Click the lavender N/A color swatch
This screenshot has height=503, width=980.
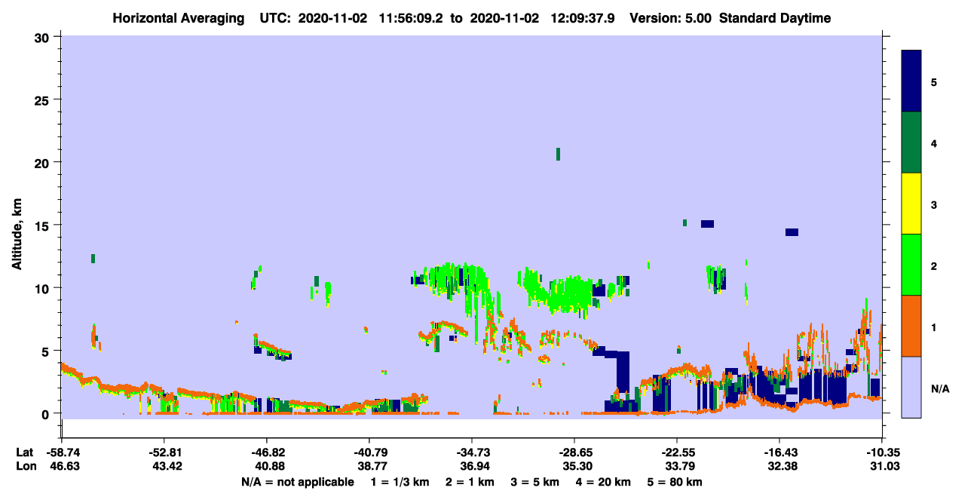[x=911, y=387]
